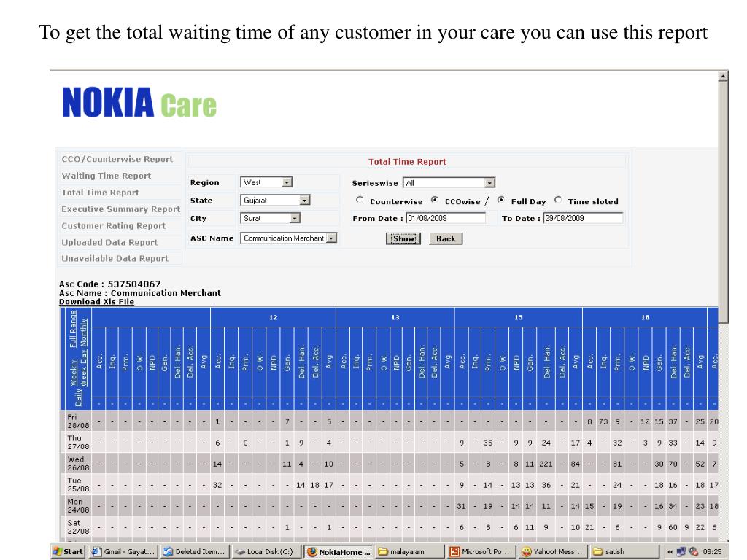Open Uploaded Data Report
The image size is (747, 560).
pos(109,242)
